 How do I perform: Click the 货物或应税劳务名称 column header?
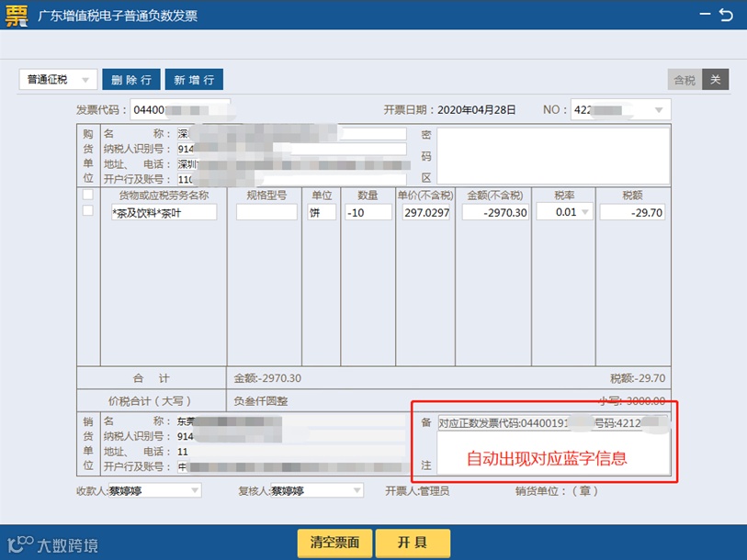[x=164, y=196]
